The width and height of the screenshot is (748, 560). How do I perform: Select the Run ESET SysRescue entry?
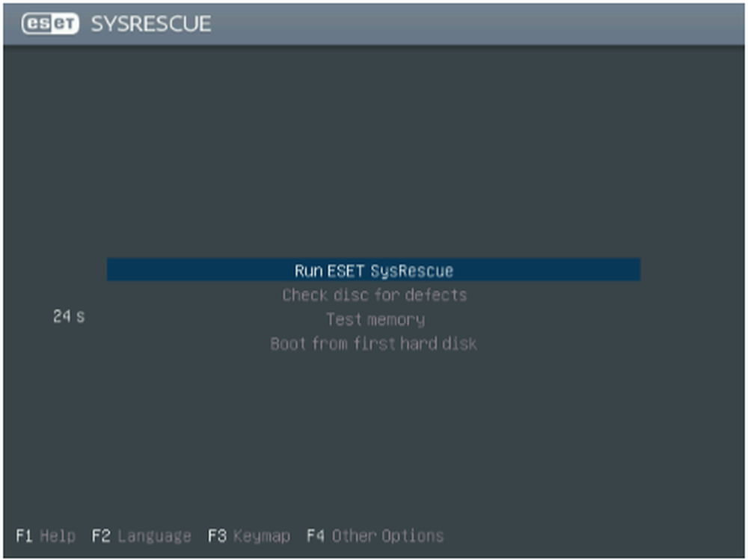click(x=373, y=270)
